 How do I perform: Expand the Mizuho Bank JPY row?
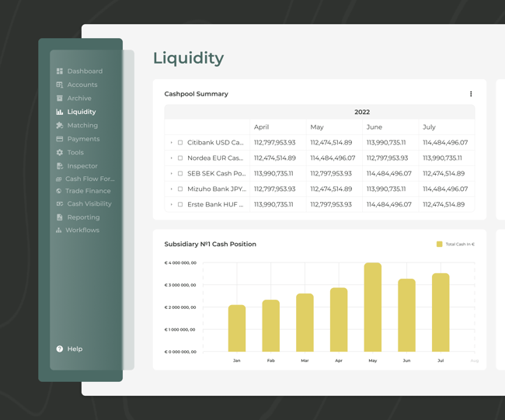pos(172,189)
